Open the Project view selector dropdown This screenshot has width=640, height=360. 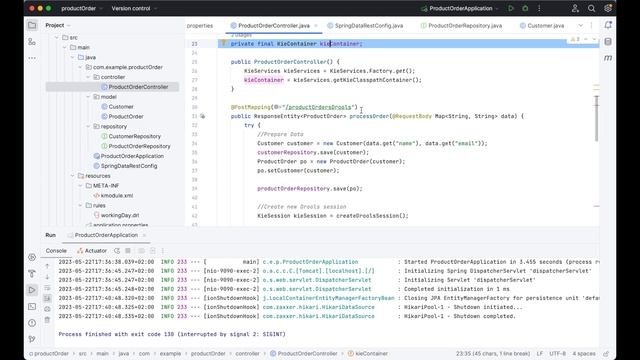(x=58, y=25)
